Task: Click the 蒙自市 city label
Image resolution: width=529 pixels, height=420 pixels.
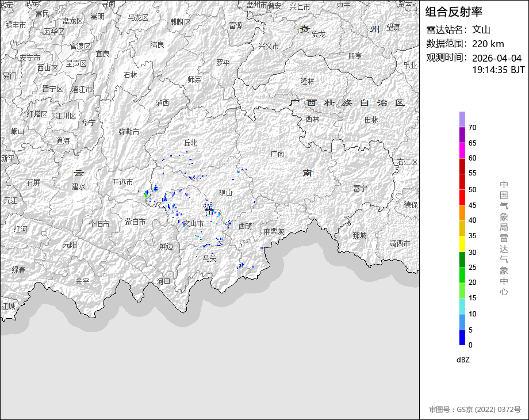Action: coord(136,222)
